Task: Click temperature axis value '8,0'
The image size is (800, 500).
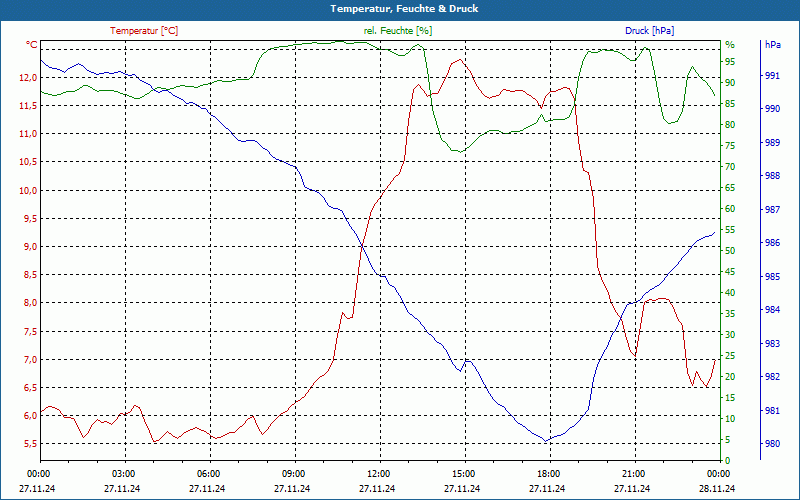Action: [x=30, y=303]
